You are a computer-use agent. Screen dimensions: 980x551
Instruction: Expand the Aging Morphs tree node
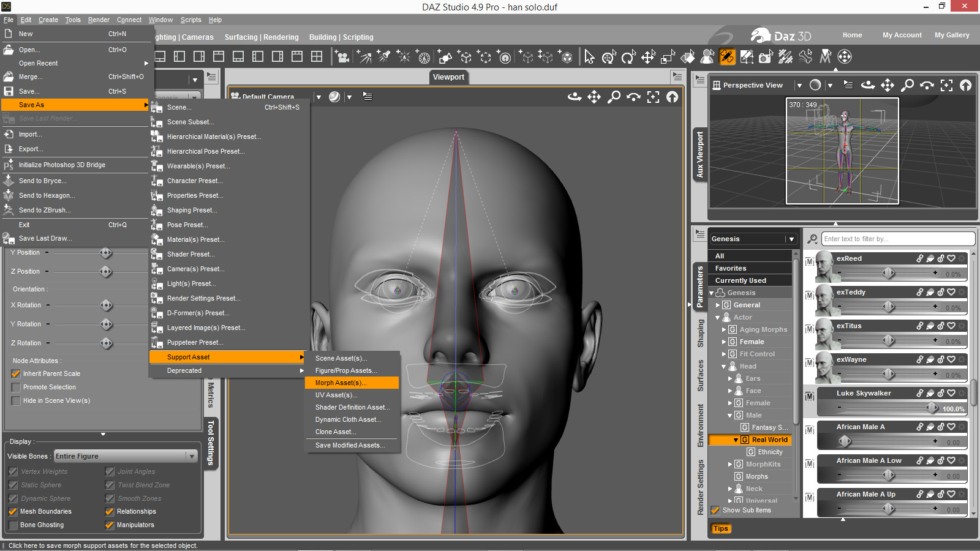[724, 329]
